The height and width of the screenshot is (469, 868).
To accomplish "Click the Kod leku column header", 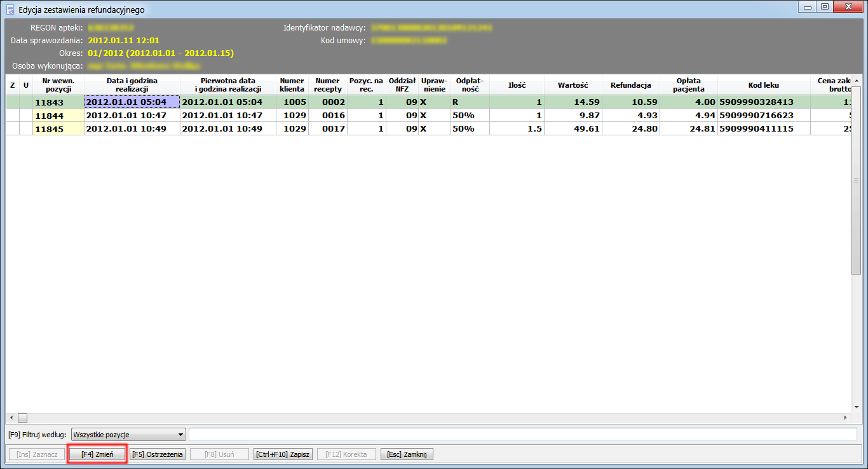I will 764,85.
